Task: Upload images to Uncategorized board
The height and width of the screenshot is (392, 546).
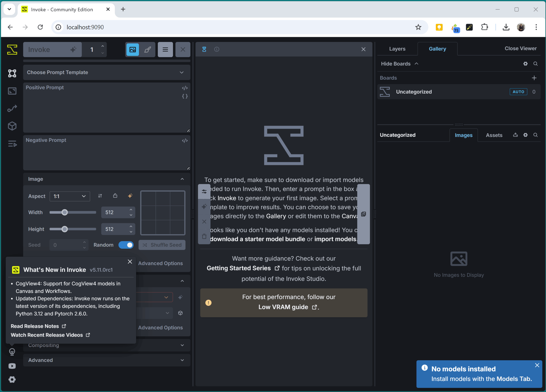Action: point(515,135)
